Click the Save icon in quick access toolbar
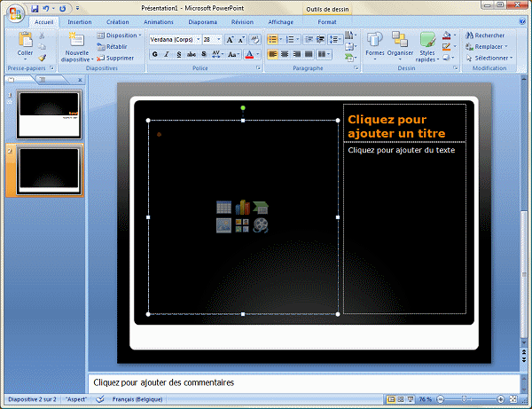 click(x=33, y=7)
